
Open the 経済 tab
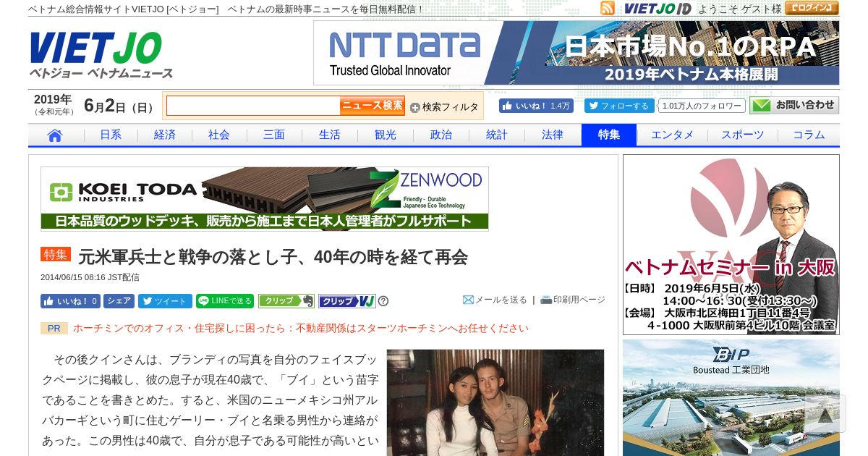tap(165, 135)
